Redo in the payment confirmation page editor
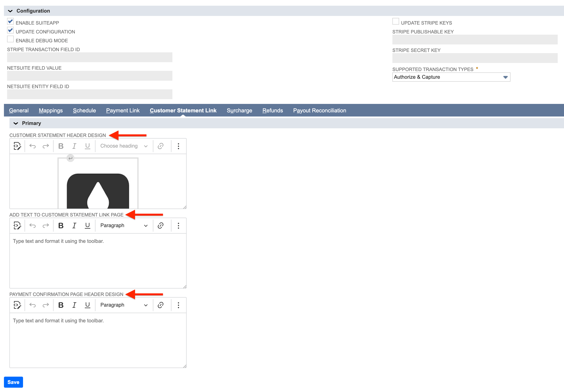Viewport: 564px width, 392px height. point(46,305)
